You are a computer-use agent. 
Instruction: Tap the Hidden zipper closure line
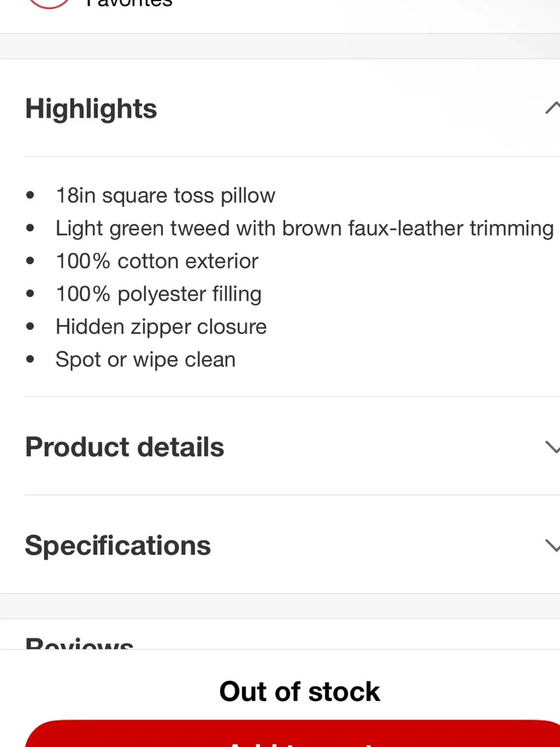pyautogui.click(x=161, y=327)
